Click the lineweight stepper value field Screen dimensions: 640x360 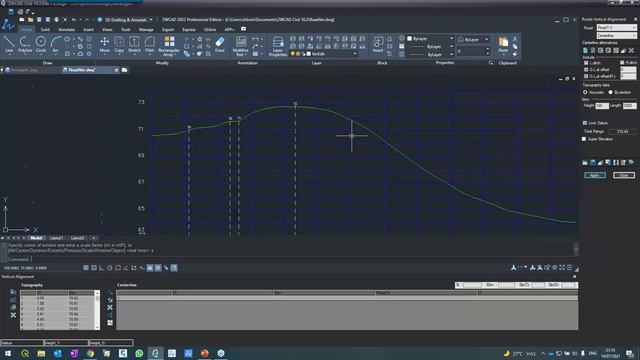pos(471,51)
